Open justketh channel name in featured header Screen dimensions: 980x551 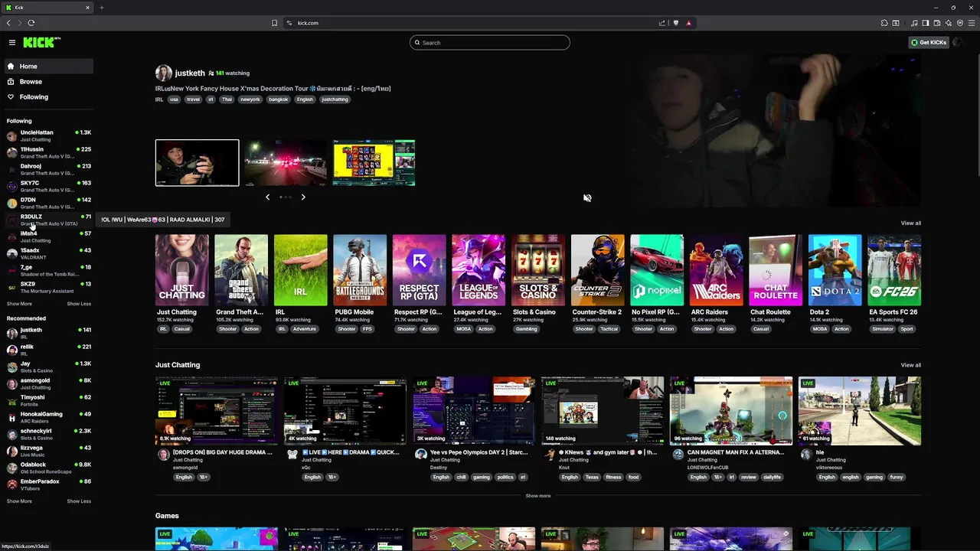click(190, 73)
